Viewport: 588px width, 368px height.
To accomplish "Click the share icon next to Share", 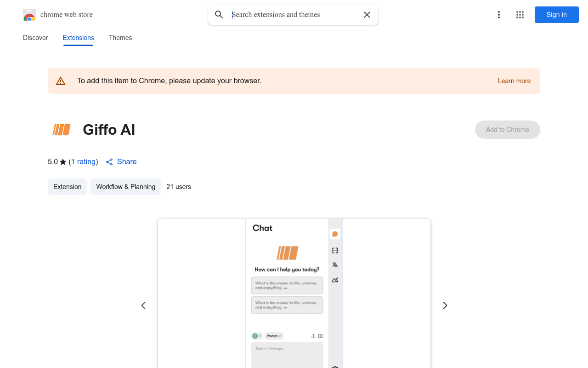I will click(109, 162).
